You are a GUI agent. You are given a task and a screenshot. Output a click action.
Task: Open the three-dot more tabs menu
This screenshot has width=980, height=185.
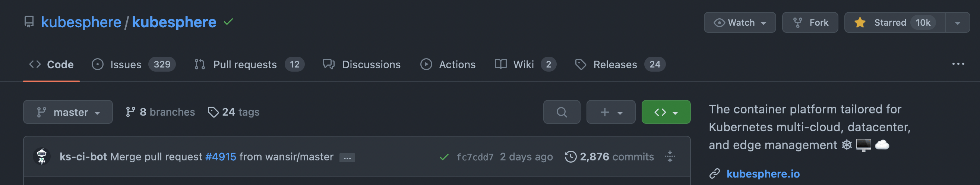958,64
